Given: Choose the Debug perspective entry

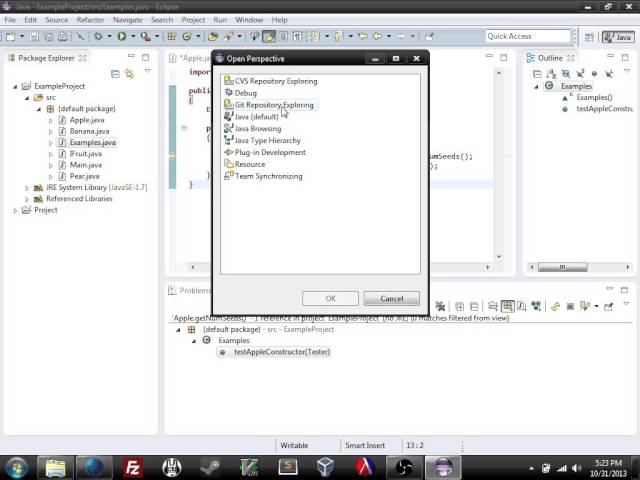Looking at the screenshot, I should pos(245,93).
